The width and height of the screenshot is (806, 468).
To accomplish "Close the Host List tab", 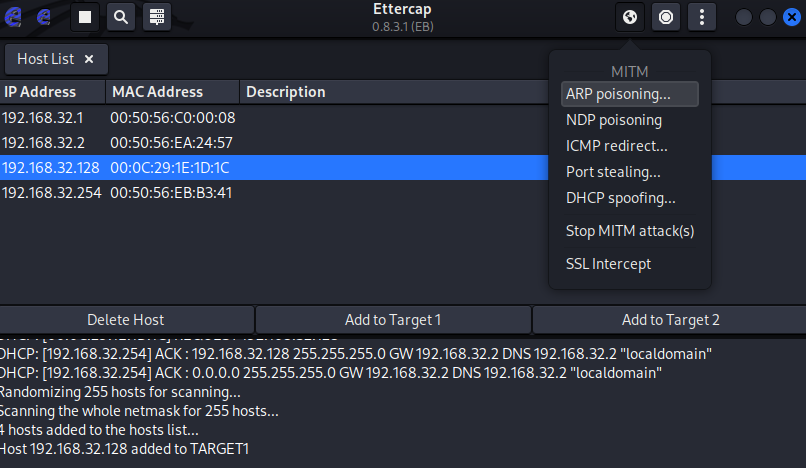I will click(89, 59).
